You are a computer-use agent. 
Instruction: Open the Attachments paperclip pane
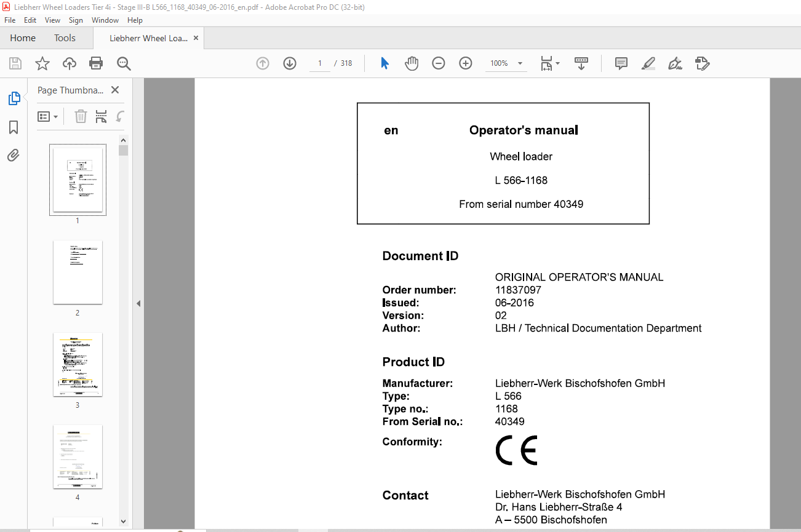click(14, 155)
